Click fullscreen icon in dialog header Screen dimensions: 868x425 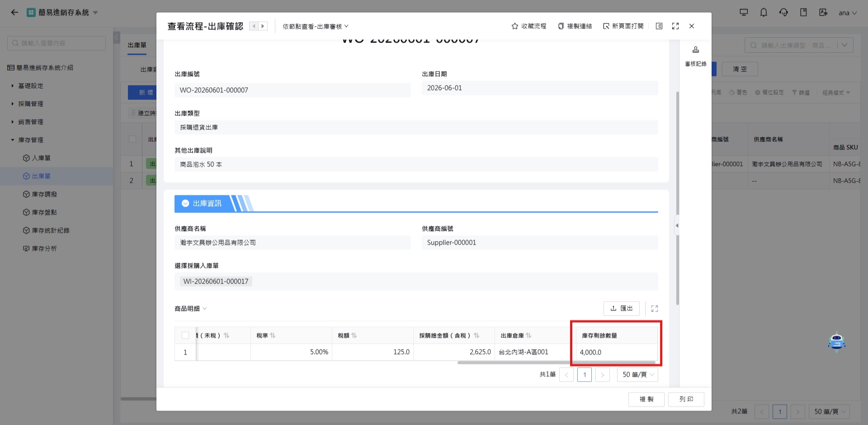[x=675, y=26]
